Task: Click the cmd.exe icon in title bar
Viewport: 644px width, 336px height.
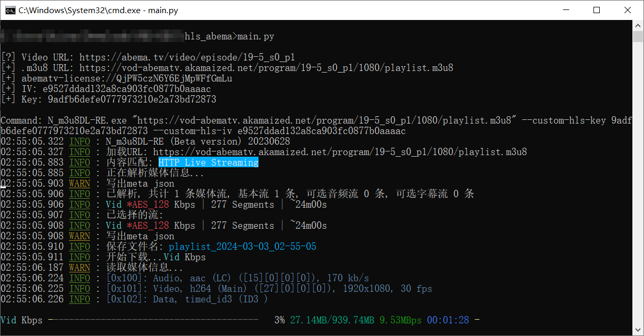Action: coord(10,10)
